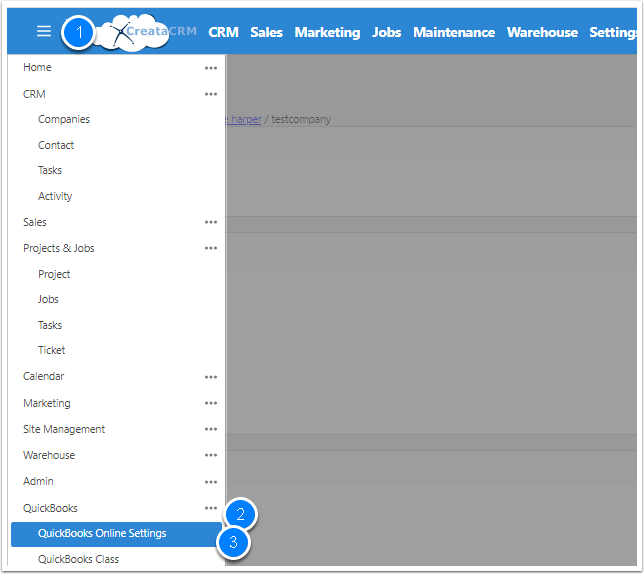The width and height of the screenshot is (644, 574).
Task: Select Project in the sidebar
Action: 54,274
